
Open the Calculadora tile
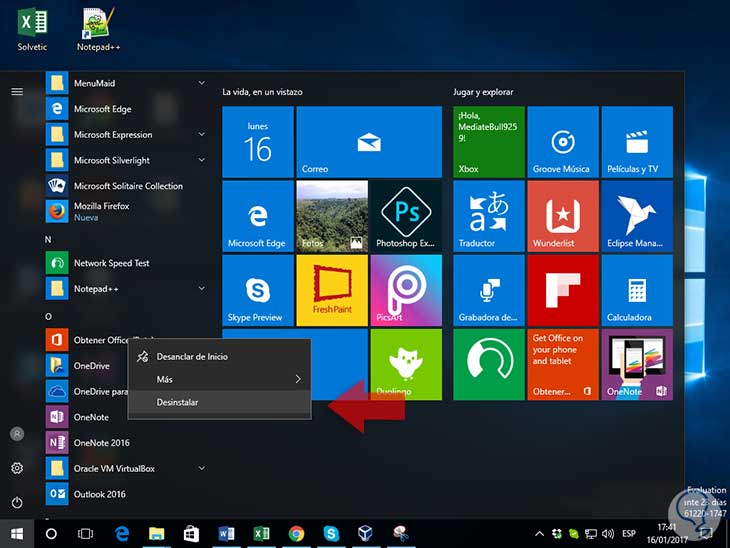click(x=637, y=290)
